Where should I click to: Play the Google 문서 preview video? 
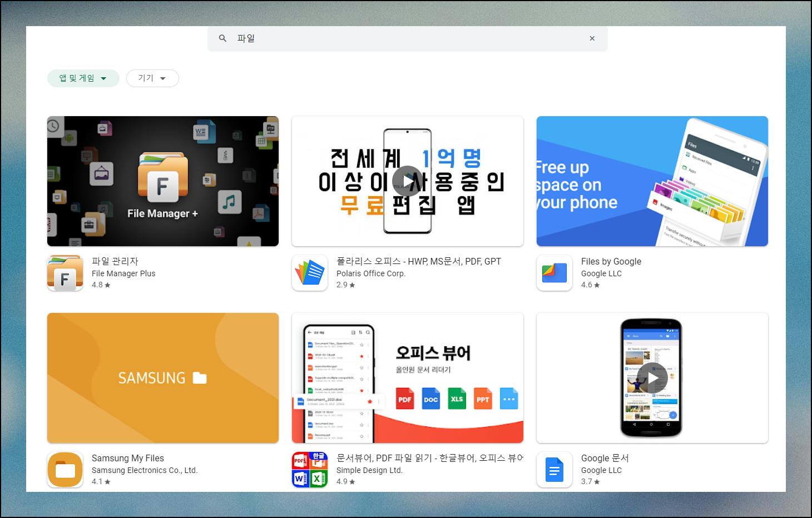652,378
